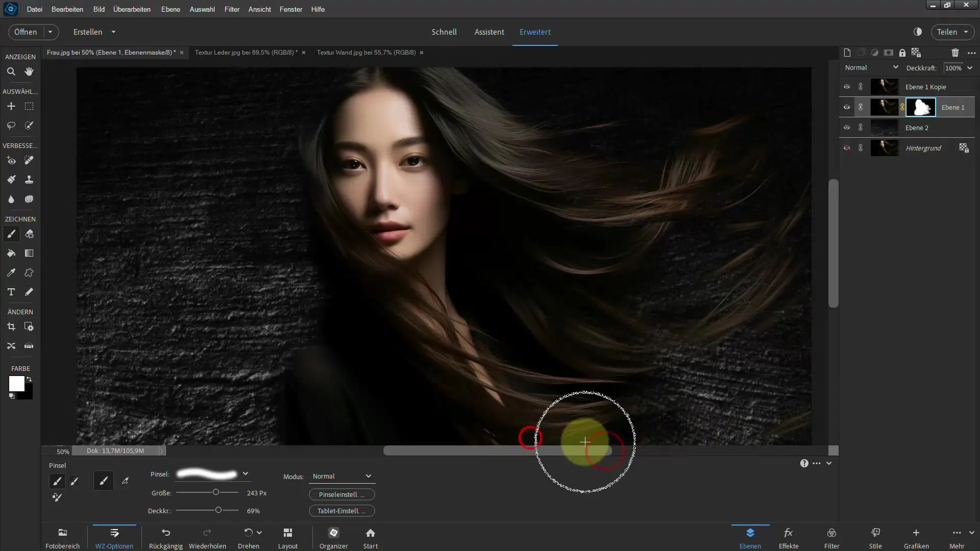Screen dimensions: 980x551
Task: Expand the Öffnen dropdown arrow
Action: (50, 32)
